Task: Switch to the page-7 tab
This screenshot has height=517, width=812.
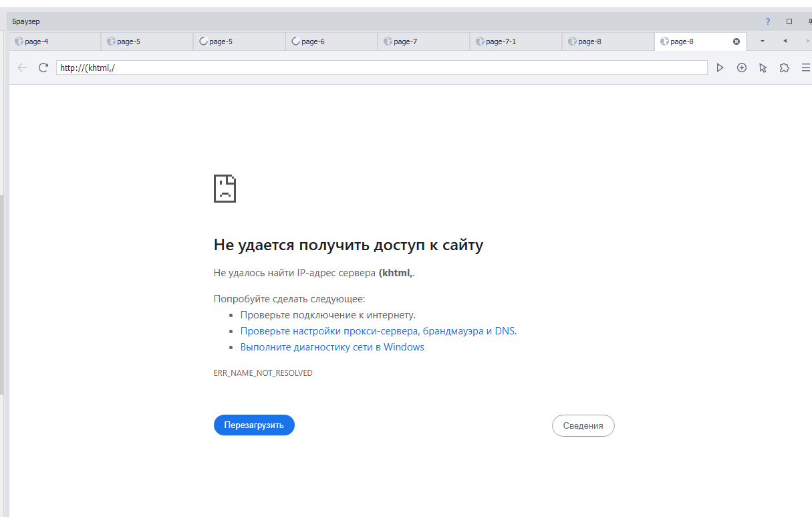Action: point(424,41)
